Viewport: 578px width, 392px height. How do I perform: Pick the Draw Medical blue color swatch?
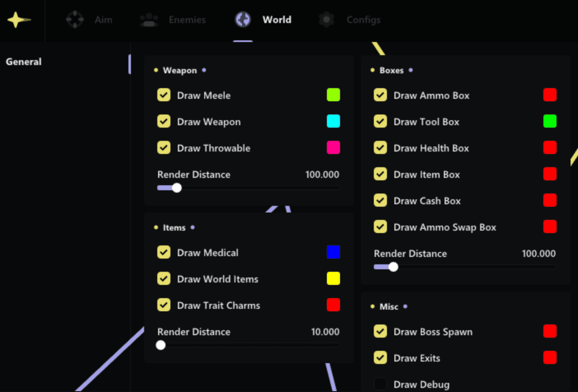333,252
